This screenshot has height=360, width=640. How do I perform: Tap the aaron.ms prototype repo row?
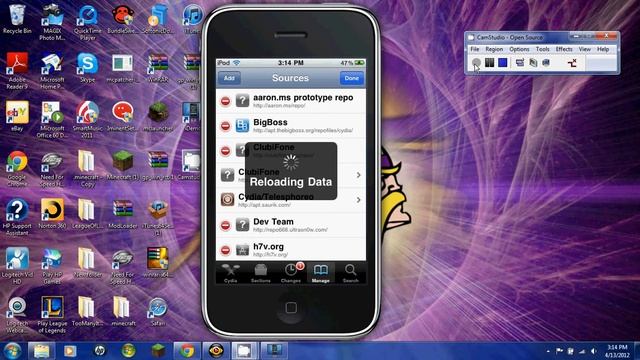[291, 101]
